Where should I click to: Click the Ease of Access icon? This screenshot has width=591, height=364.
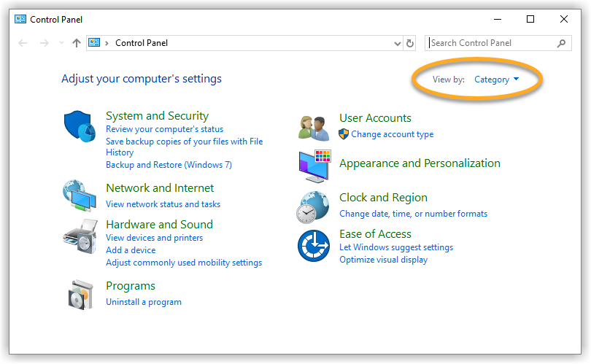tap(314, 246)
